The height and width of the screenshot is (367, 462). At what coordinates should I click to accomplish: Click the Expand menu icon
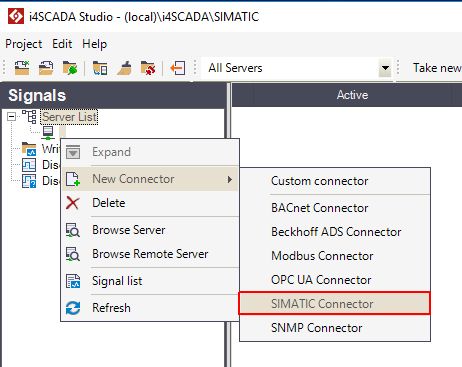(x=73, y=152)
